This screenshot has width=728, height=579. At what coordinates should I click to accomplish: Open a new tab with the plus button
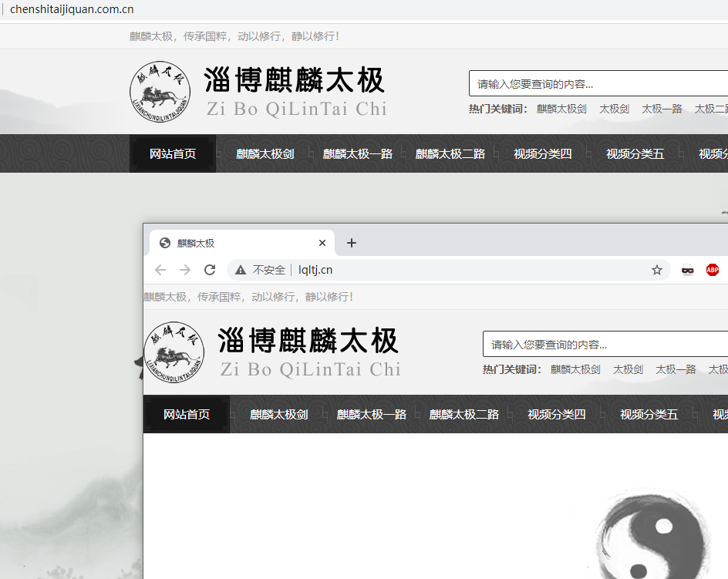pyautogui.click(x=352, y=243)
